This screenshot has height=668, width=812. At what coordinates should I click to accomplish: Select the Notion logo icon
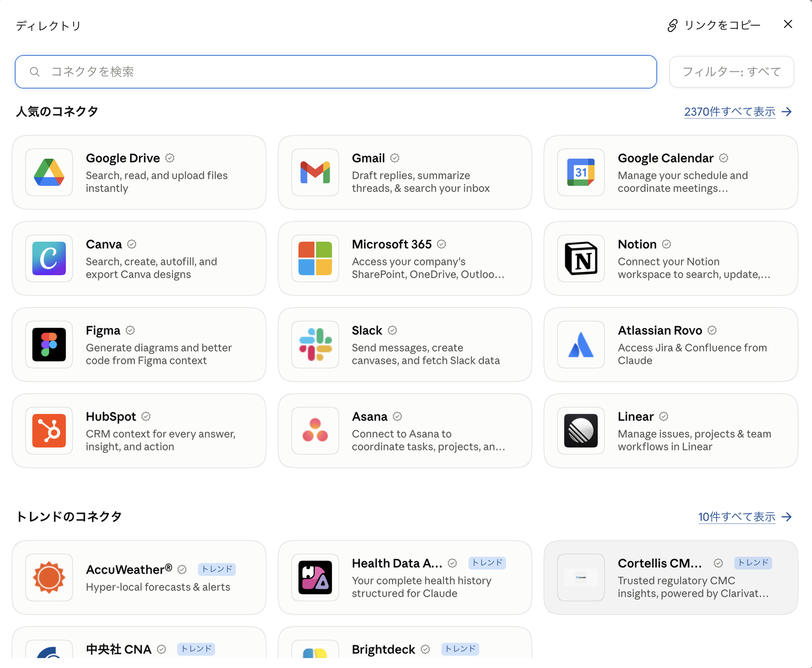click(581, 258)
